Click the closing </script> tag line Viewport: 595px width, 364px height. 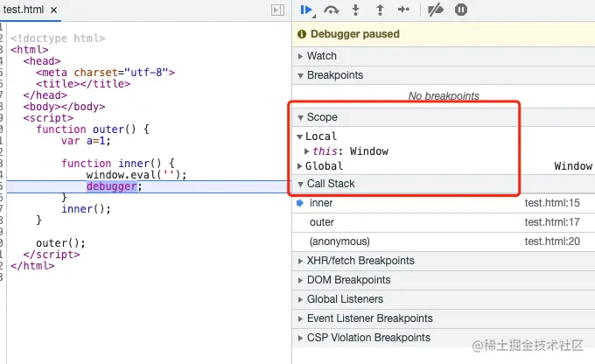pos(52,255)
